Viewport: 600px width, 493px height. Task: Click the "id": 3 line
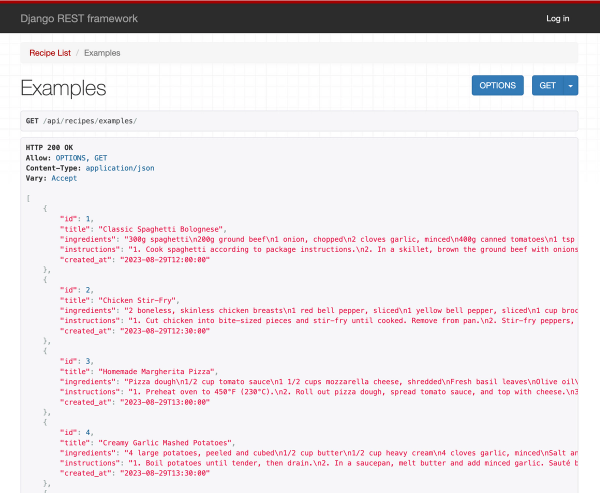tap(77, 361)
